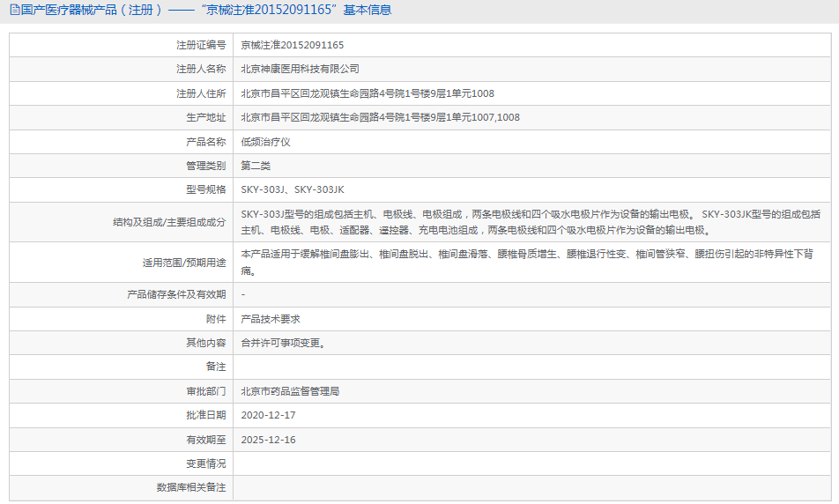Click the label 型号规格

pos(206,189)
